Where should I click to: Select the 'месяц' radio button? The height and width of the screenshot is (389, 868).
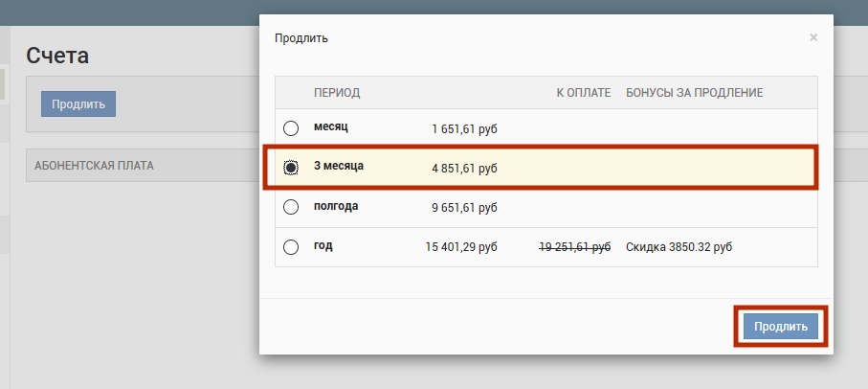(x=291, y=128)
